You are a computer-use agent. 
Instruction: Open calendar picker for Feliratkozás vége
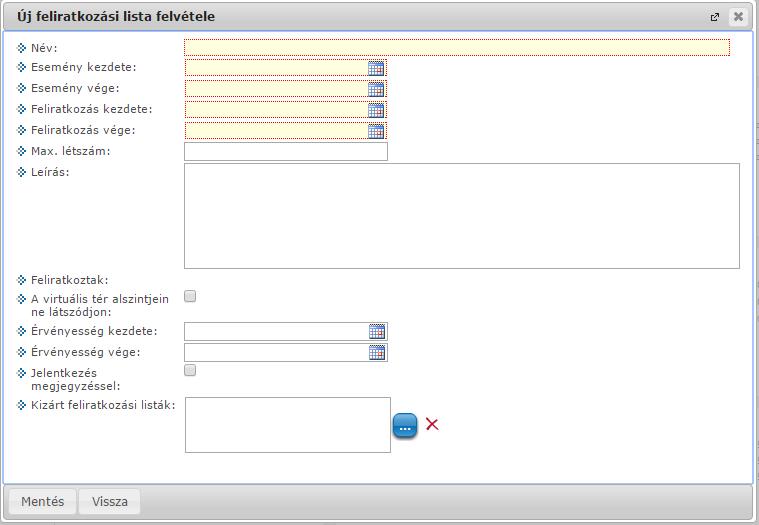point(376,131)
